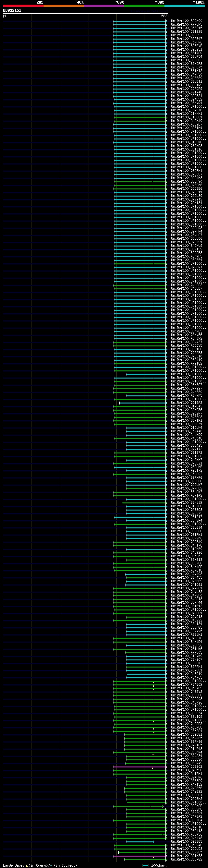Click the =100char. scale legend

pyautogui.click(x=154, y=866)
